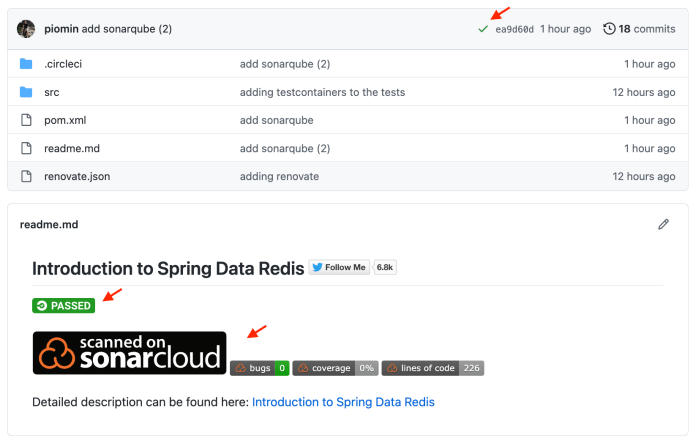Click the SonarCloud bugs badge
This screenshot has height=443, width=696.
tap(260, 368)
